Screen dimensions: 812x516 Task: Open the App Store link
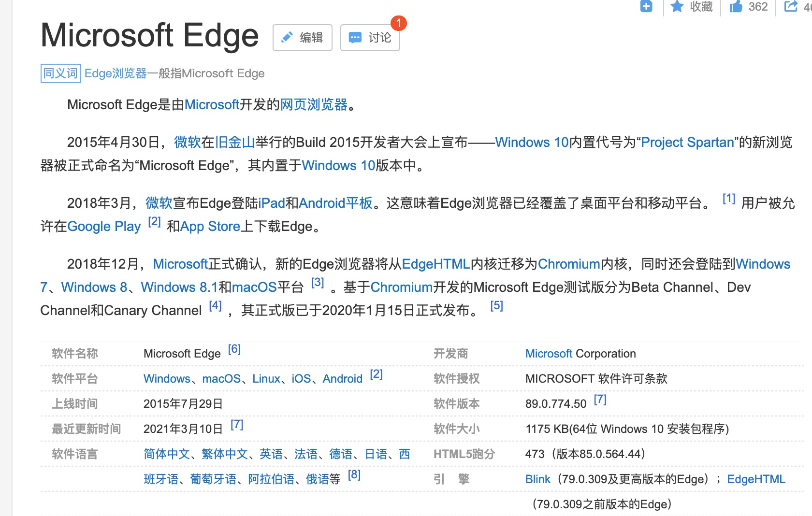point(210,227)
